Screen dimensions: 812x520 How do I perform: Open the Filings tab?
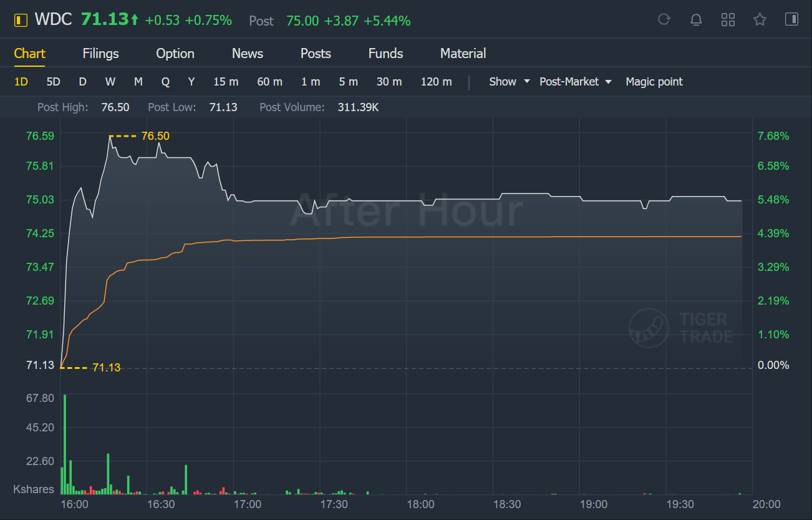(x=100, y=54)
